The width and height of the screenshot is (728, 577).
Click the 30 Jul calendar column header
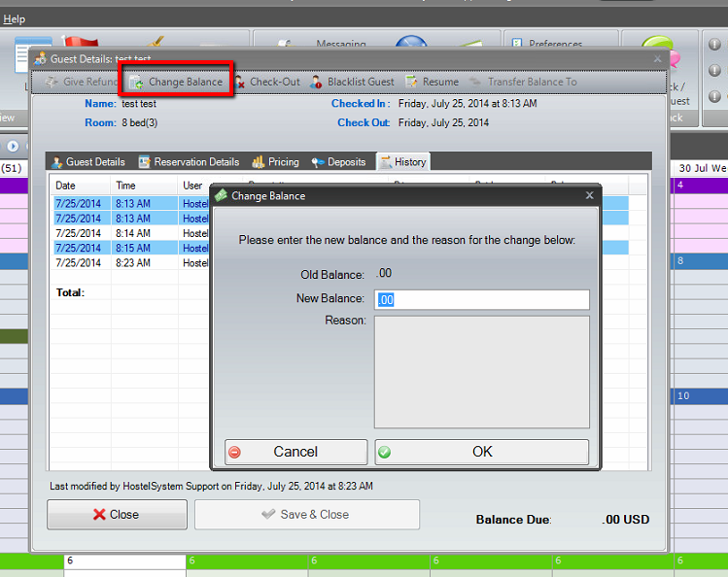click(701, 168)
